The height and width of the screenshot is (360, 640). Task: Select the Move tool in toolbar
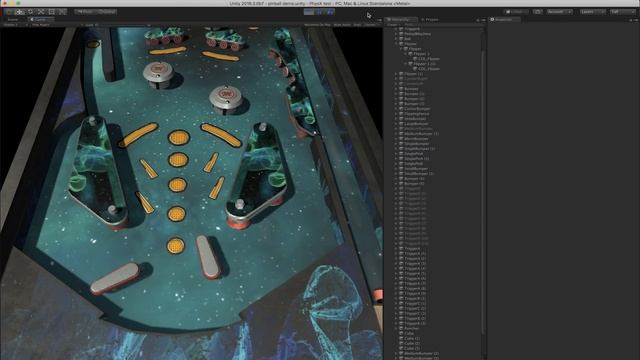click(20, 12)
